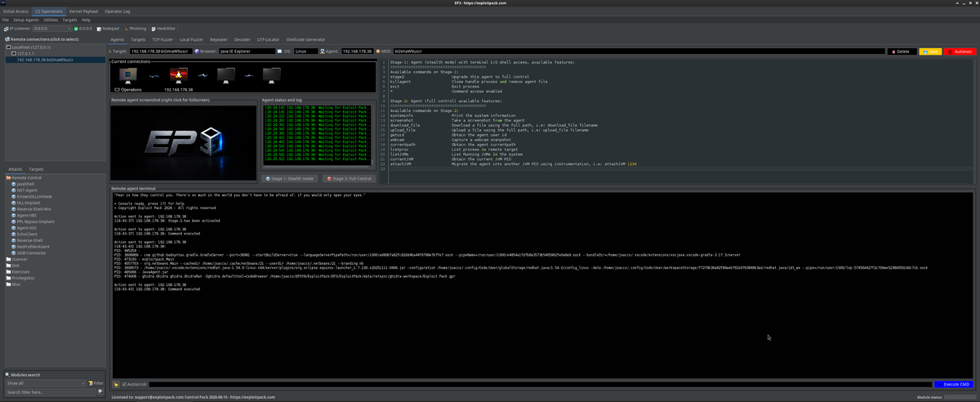Click the Filter button
Screen dimensions: 980x402
96,382
